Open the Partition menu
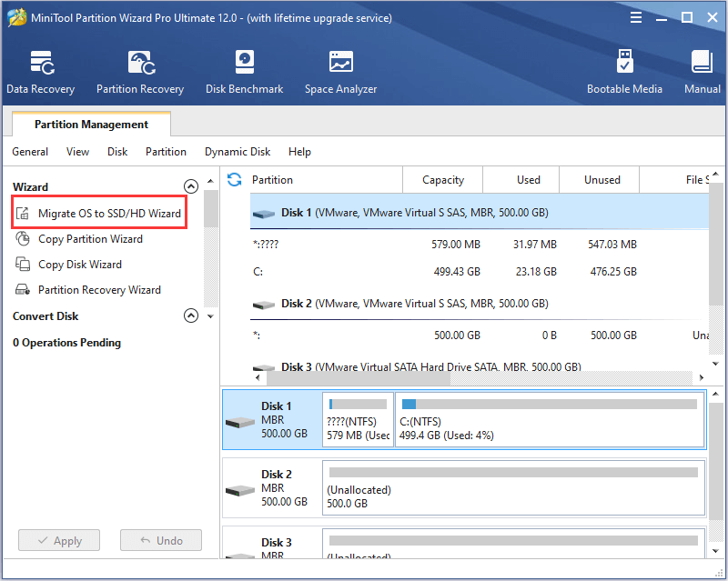728x581 pixels. (166, 152)
